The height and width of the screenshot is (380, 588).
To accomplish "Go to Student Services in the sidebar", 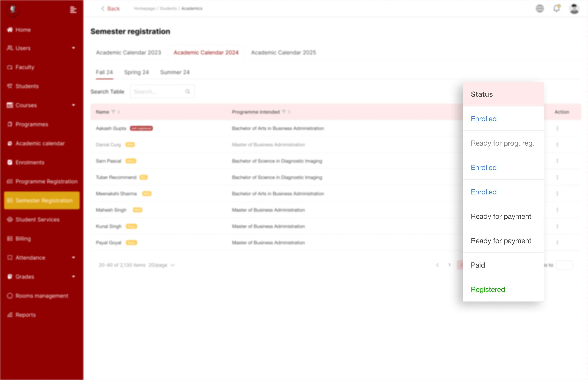I will [x=37, y=220].
